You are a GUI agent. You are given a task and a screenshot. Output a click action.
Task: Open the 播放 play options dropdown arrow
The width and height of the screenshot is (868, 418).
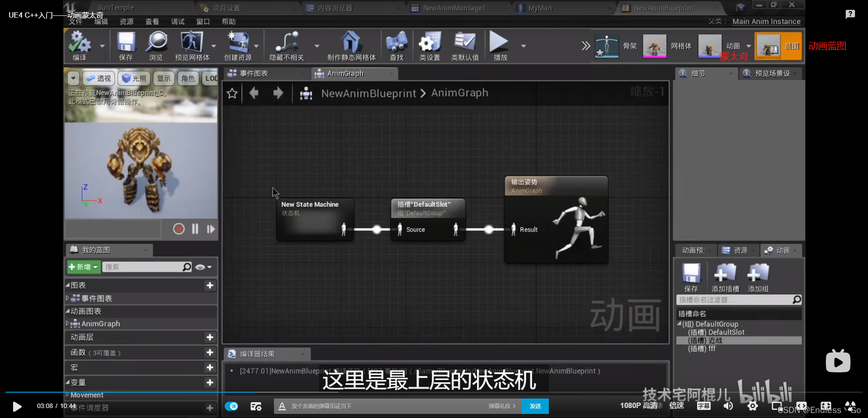(524, 46)
